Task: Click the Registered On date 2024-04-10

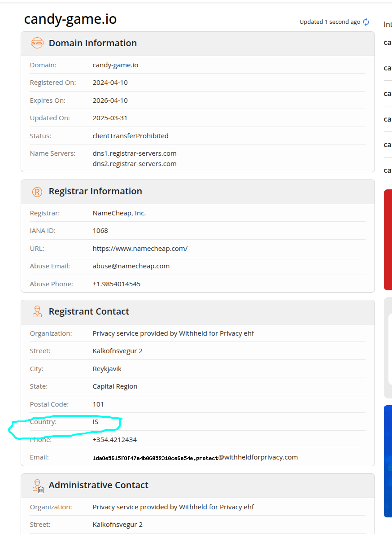Action: tap(110, 83)
